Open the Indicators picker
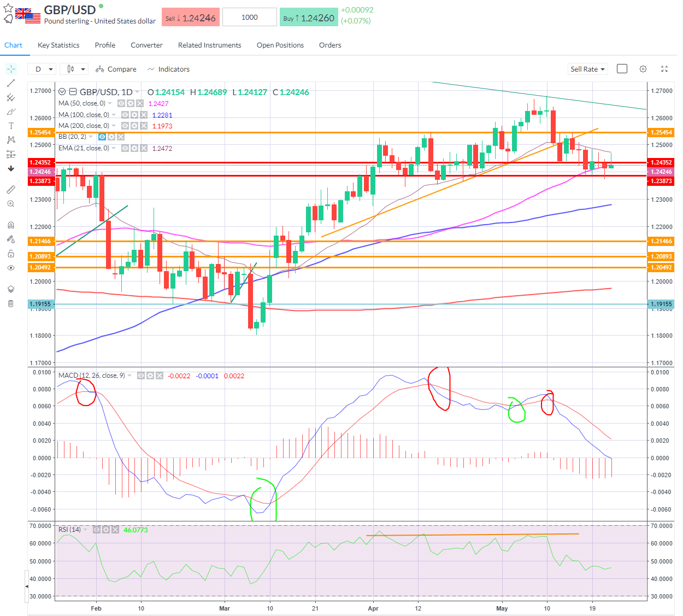 click(x=168, y=69)
